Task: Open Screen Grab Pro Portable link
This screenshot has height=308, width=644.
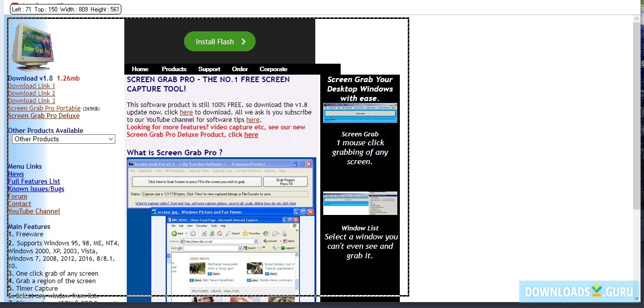Action: (x=44, y=108)
